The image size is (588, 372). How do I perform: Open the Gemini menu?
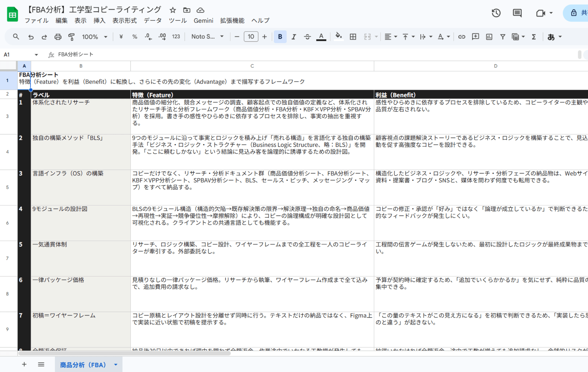pyautogui.click(x=203, y=21)
